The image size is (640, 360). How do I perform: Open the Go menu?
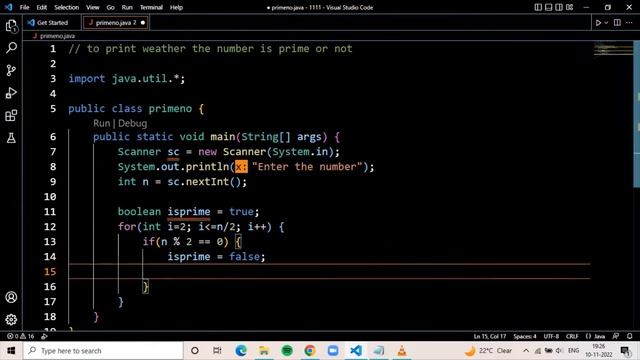point(110,7)
